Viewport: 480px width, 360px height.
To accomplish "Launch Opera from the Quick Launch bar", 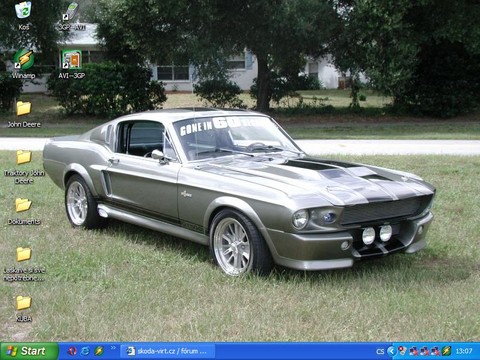I will 72,351.
